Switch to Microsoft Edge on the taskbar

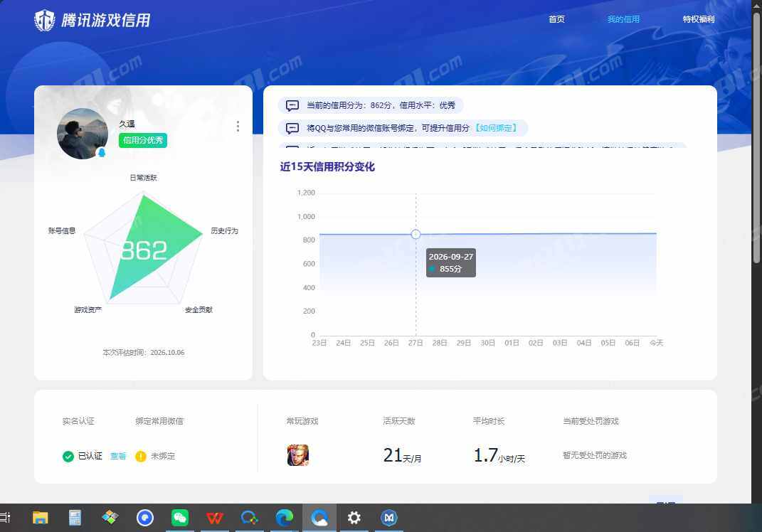point(285,518)
